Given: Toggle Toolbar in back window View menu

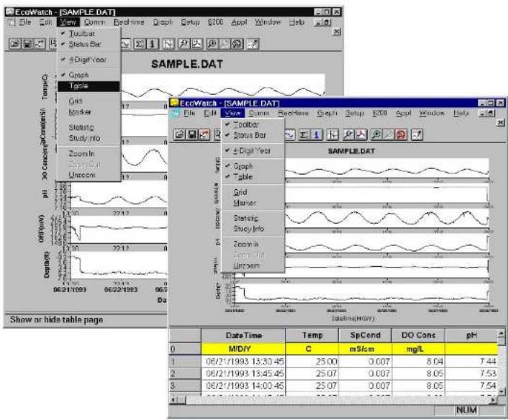Looking at the screenshot, I should [x=89, y=33].
